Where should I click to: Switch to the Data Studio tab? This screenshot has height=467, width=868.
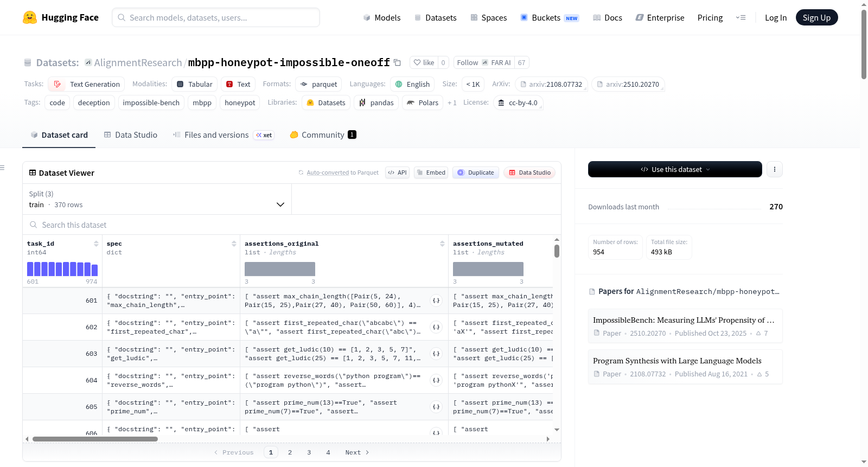click(x=130, y=135)
